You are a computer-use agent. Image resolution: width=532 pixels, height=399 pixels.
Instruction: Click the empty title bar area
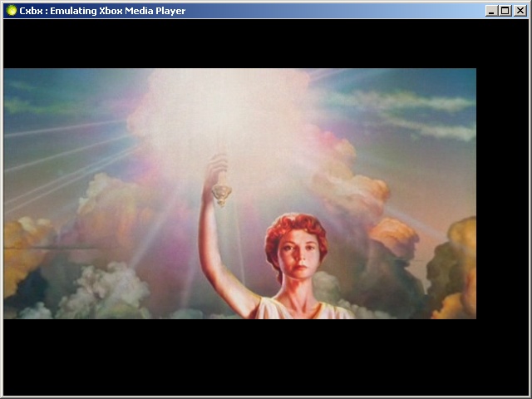[332, 11]
